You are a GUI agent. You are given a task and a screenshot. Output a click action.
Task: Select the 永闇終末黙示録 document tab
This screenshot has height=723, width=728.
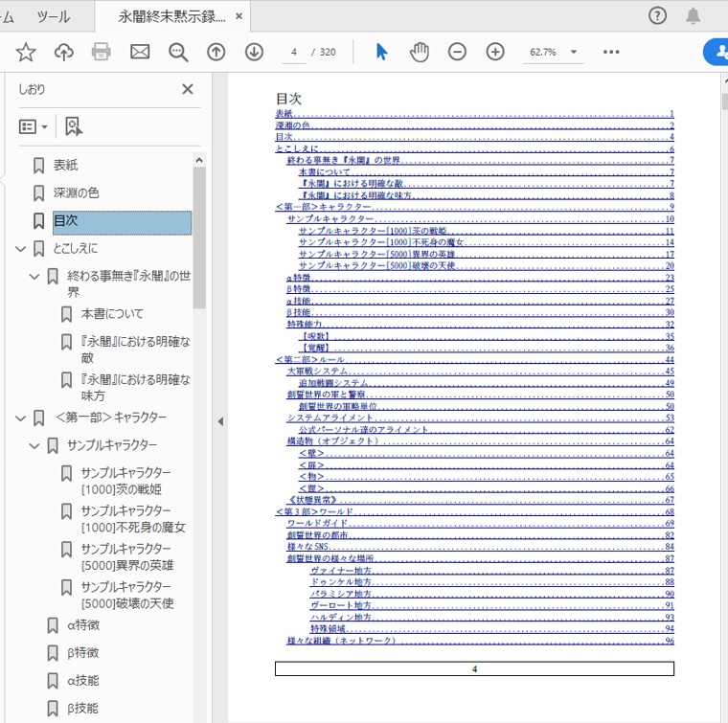pos(171,16)
